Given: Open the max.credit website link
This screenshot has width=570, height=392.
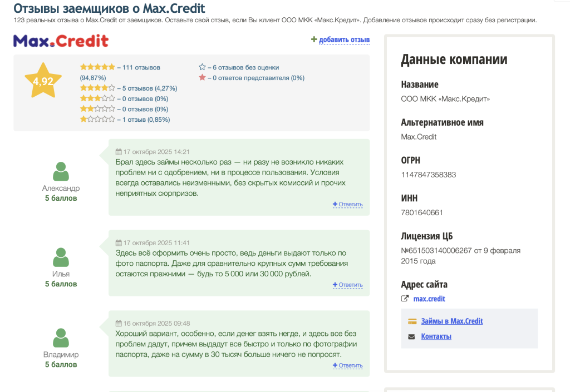Looking at the screenshot, I should [429, 299].
